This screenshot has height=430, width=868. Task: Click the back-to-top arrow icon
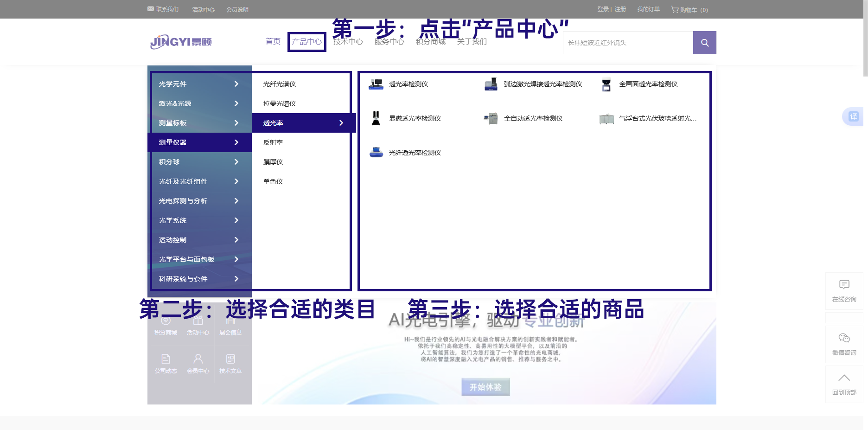click(x=844, y=378)
